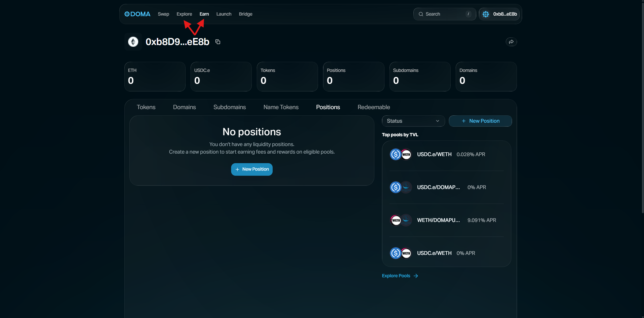
Task: Switch to the Name Tokens tab
Action: 281,107
